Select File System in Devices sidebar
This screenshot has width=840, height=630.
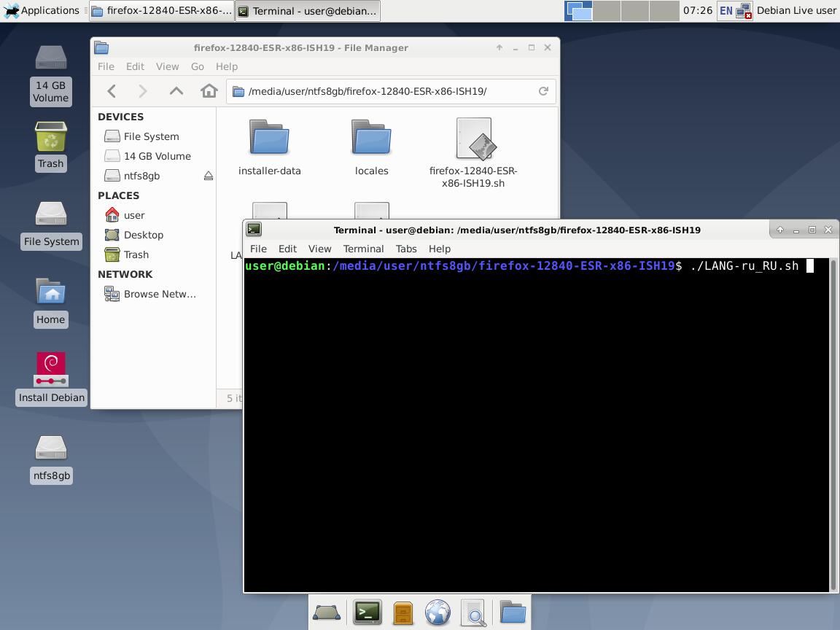coord(152,136)
